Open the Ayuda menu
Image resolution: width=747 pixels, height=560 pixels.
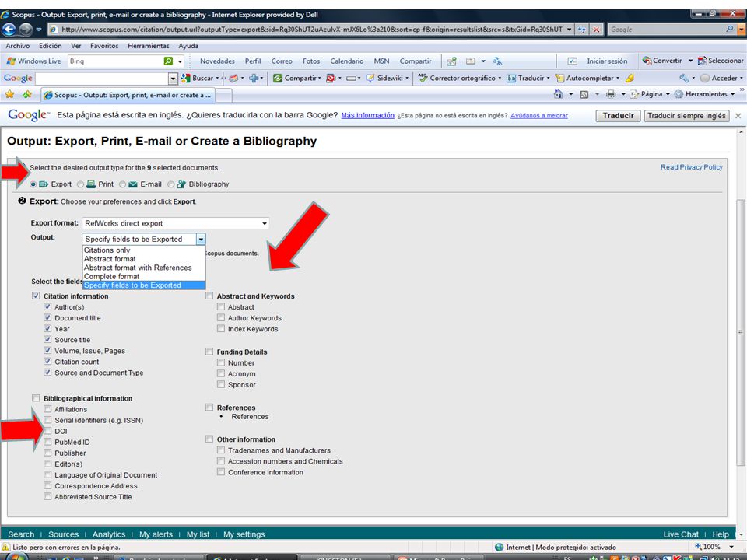click(188, 46)
